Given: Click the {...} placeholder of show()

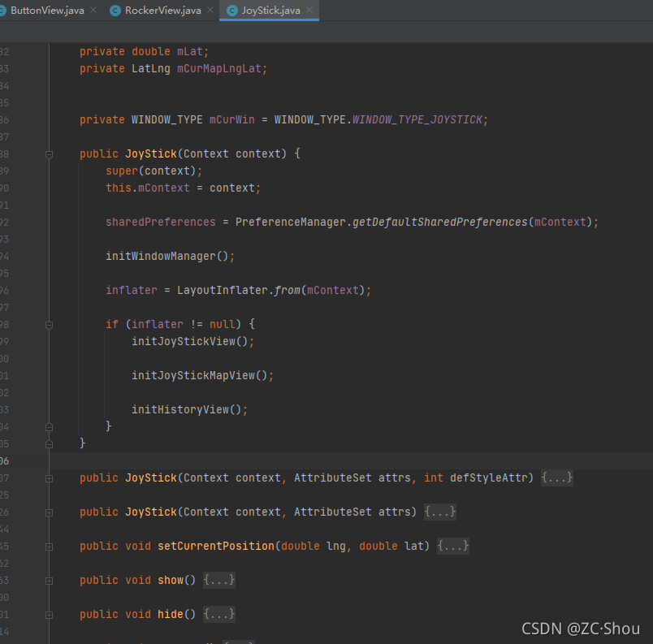Looking at the screenshot, I should click(x=219, y=580).
